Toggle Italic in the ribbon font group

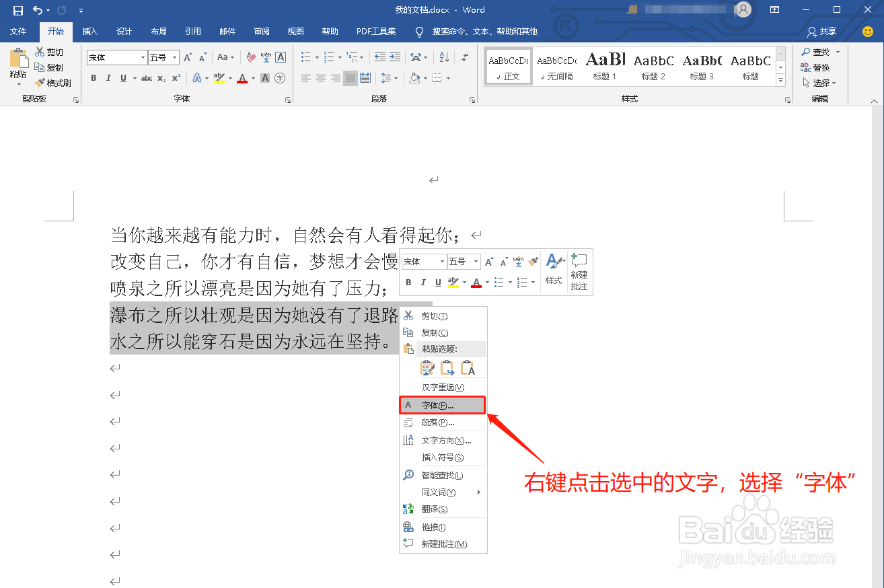(108, 78)
